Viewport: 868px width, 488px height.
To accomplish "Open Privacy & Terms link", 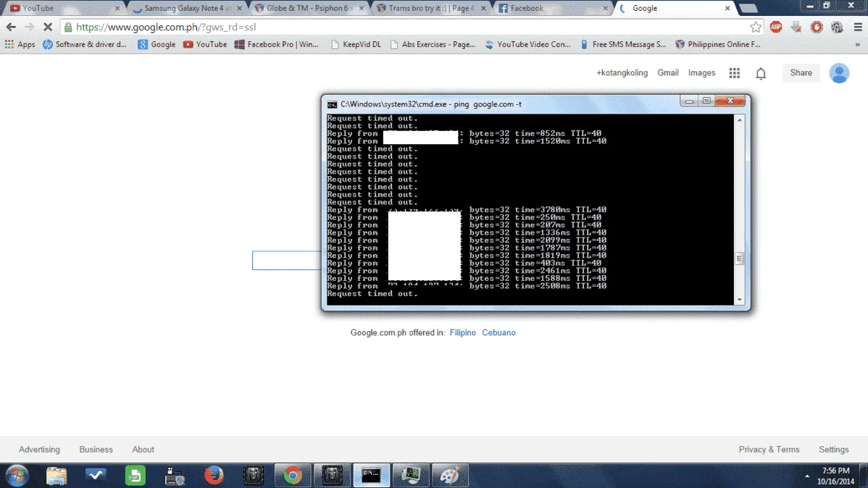I will tap(769, 450).
